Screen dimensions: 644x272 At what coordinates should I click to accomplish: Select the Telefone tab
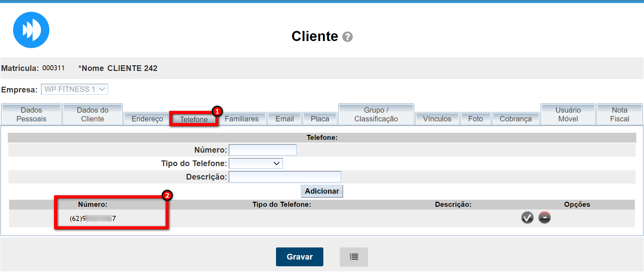coord(194,119)
